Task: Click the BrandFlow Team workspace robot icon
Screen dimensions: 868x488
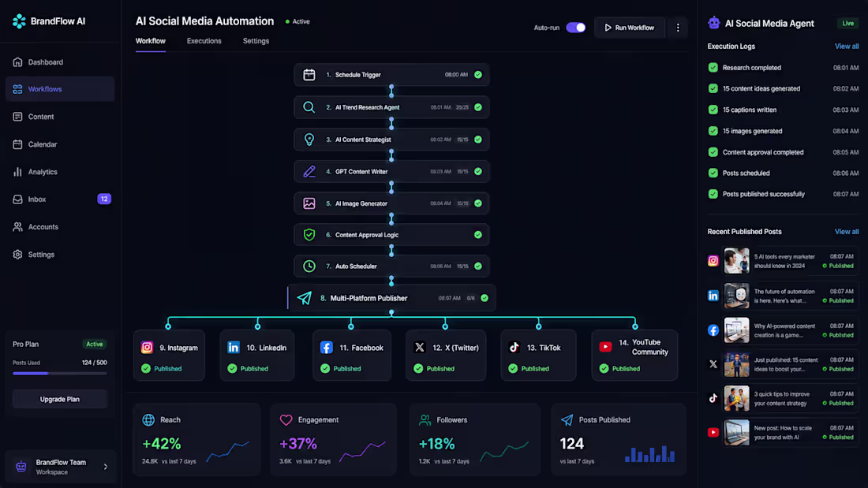Action: [x=21, y=467]
